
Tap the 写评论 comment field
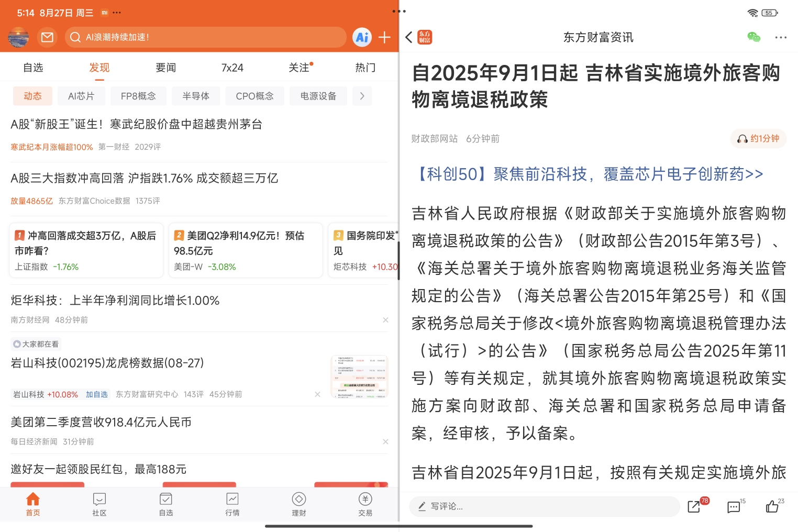[545, 506]
